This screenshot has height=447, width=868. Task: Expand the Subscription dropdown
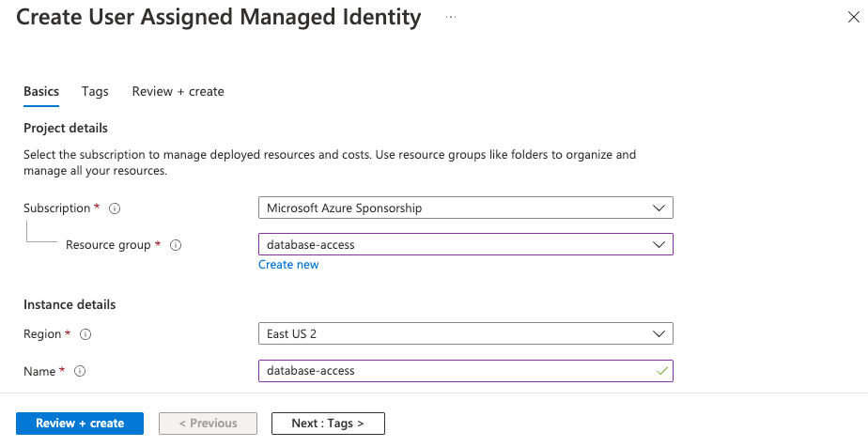465,208
